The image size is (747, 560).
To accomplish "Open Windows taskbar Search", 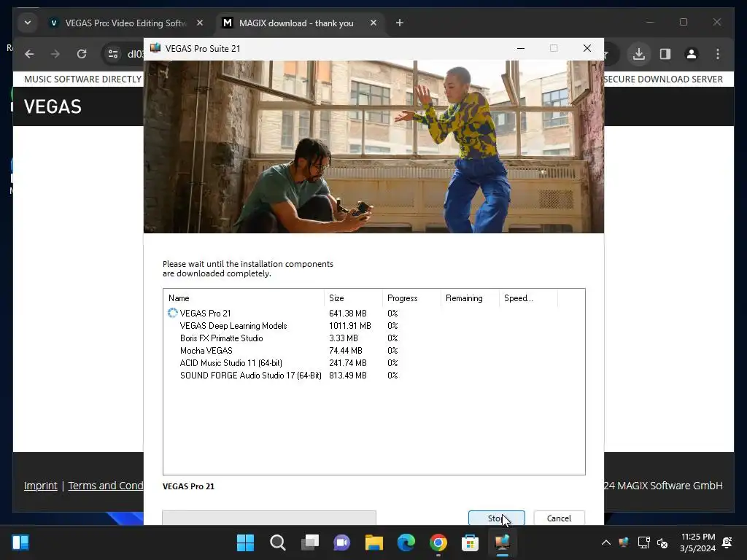I will click(x=278, y=542).
